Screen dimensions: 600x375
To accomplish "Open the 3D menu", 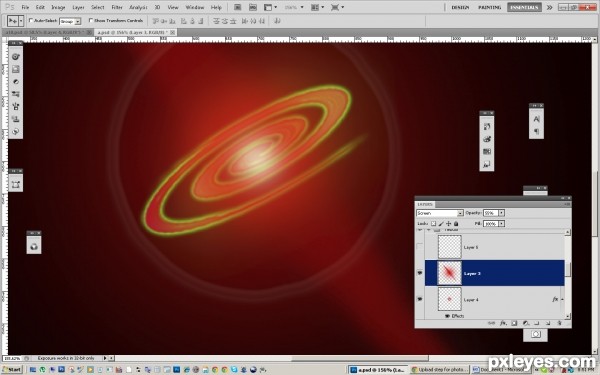I will 157,7.
